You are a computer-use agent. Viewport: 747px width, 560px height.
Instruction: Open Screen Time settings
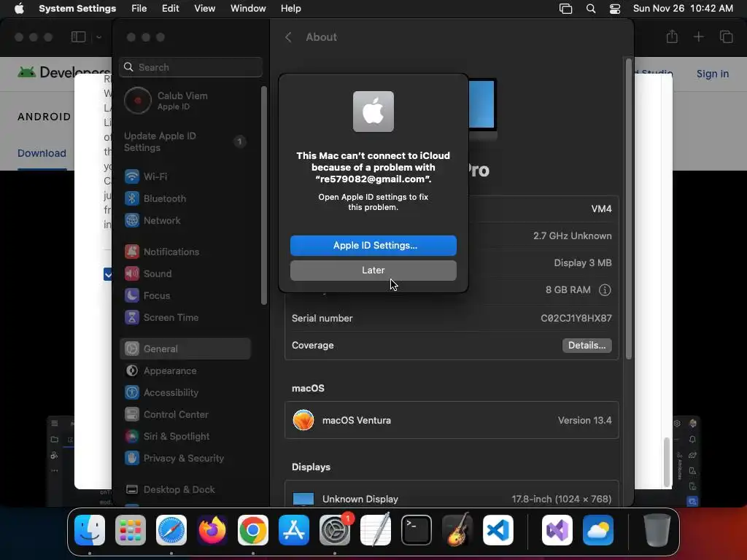pyautogui.click(x=186, y=318)
